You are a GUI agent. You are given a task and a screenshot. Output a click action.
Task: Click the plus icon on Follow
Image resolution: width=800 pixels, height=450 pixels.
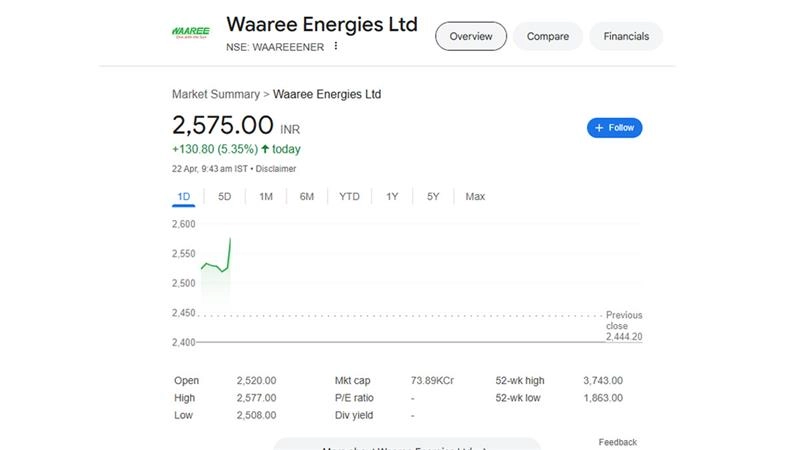click(599, 128)
